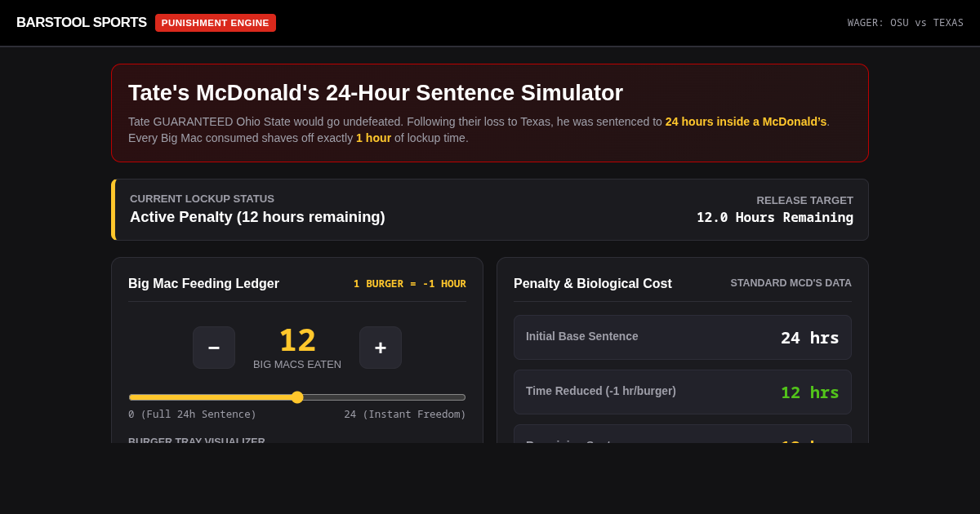Click the 'Release Target' label
The width and height of the screenshot is (980, 514).
pyautogui.click(x=804, y=200)
